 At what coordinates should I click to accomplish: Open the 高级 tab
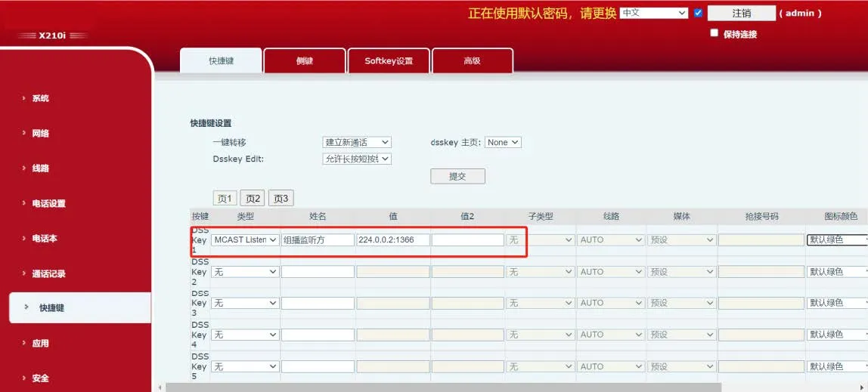(x=472, y=61)
